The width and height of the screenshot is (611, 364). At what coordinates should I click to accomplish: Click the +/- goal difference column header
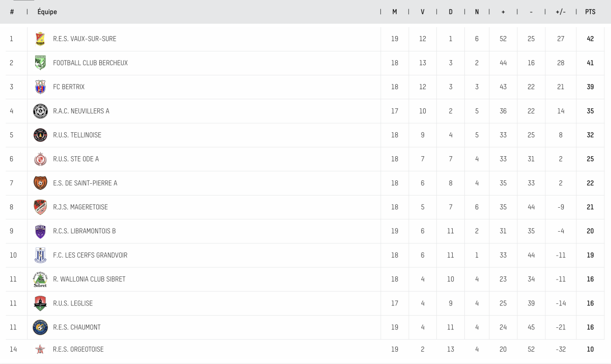560,12
